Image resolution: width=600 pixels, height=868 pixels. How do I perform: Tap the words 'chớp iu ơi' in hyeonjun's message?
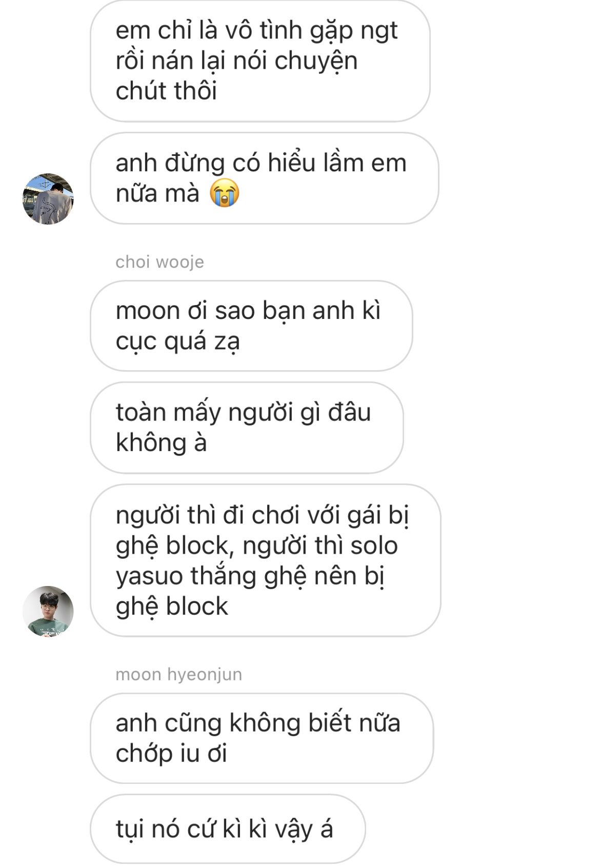(171, 754)
